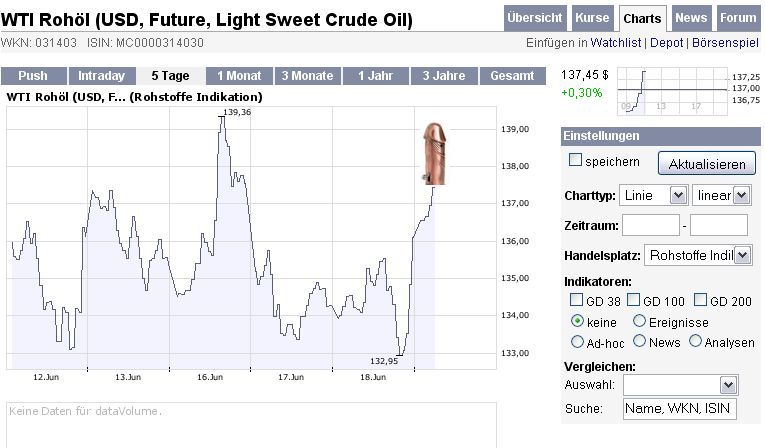The image size is (765, 448).
Task: Enable the speichern checkbox
Action: pos(575,160)
